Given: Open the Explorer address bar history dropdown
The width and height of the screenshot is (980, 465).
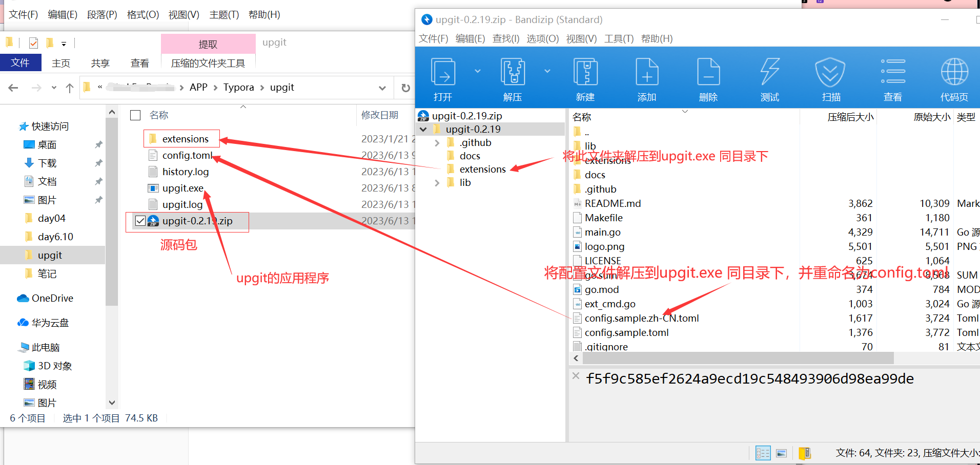Looking at the screenshot, I should [382, 88].
